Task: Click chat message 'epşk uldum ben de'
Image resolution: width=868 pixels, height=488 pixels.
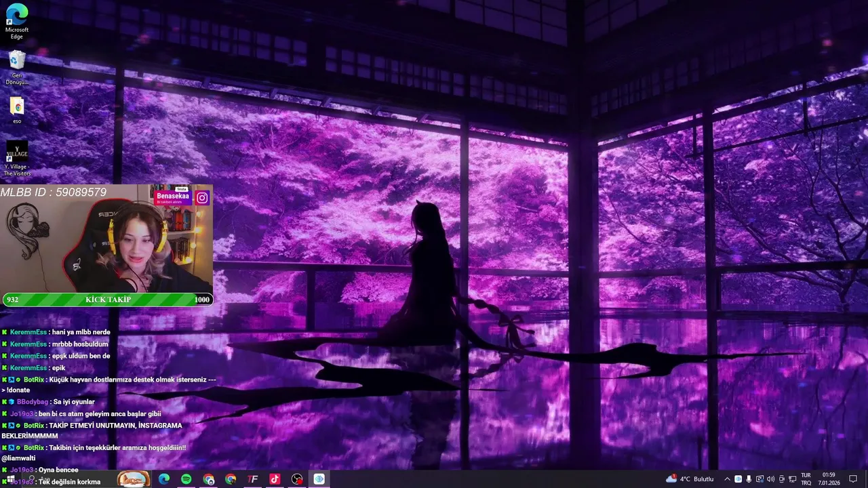Action: [81, 356]
